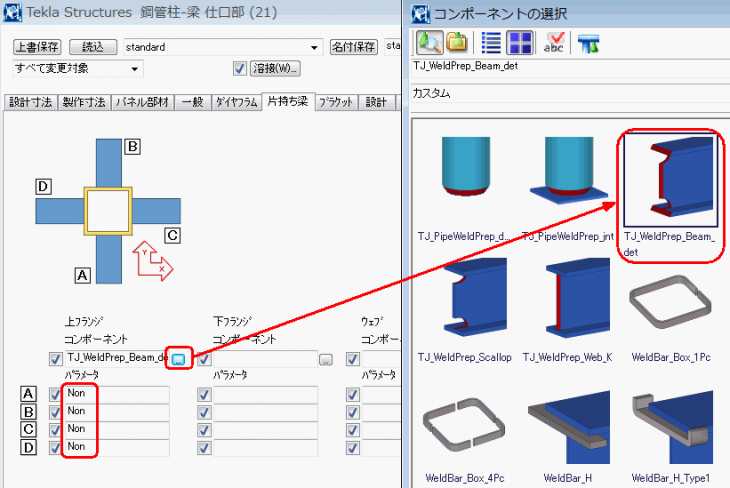Click 上フランジ component name field
Screen dimensions: 730x488
tap(117, 358)
